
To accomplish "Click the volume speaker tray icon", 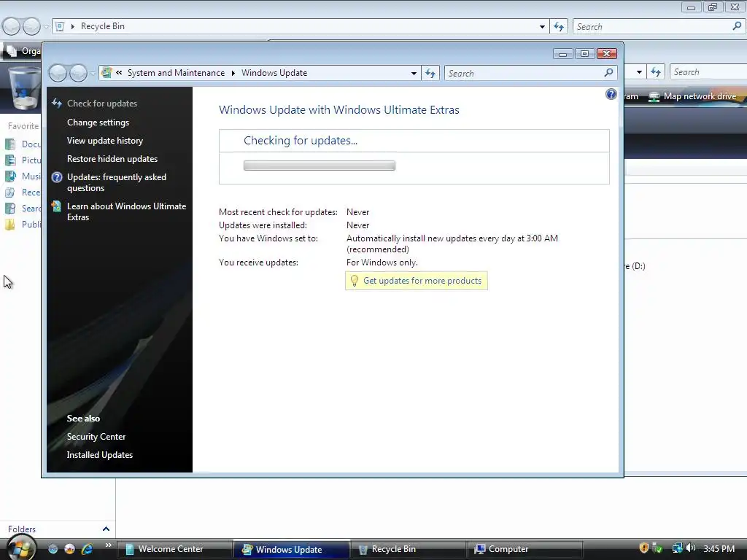I will [690, 548].
